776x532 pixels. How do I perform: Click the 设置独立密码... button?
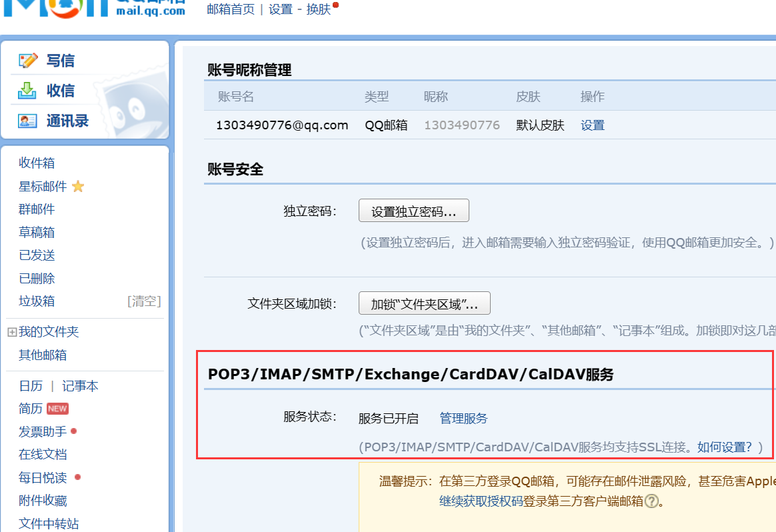414,211
